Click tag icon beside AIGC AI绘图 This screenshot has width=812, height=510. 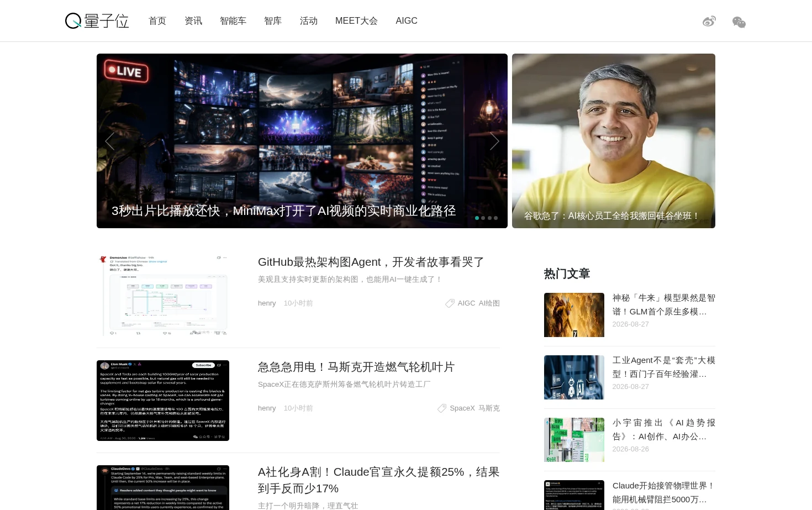click(450, 303)
